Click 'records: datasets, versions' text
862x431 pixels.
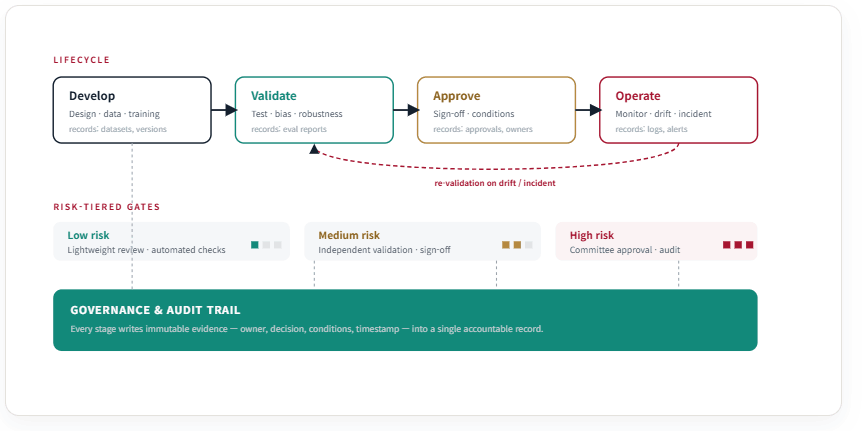pyautogui.click(x=118, y=129)
